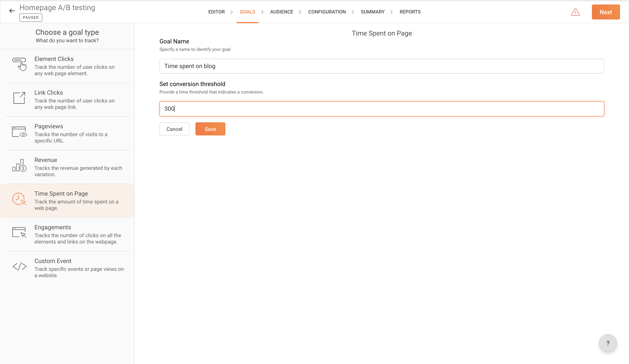This screenshot has height=364, width=629.
Task: Switch to the Editor step tab
Action: tap(216, 12)
